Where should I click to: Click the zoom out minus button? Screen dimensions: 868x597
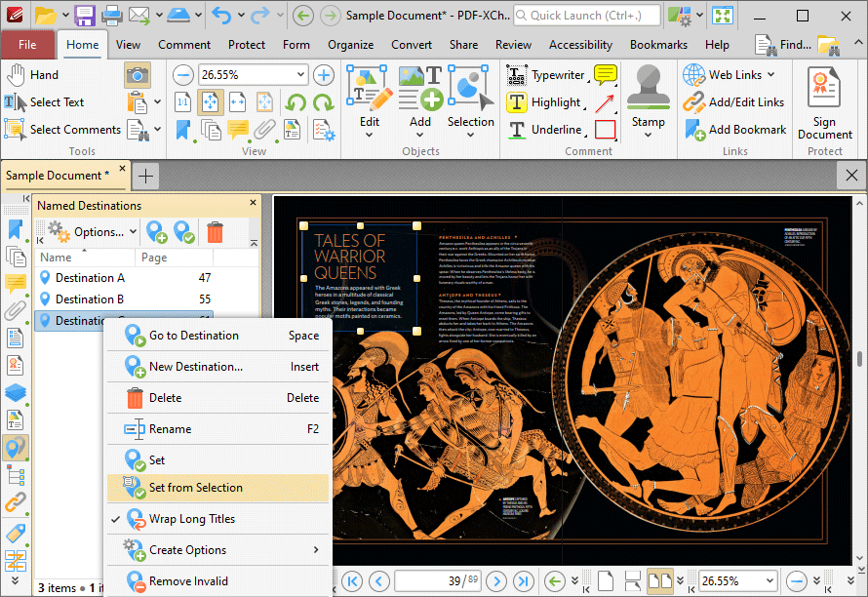click(x=182, y=75)
